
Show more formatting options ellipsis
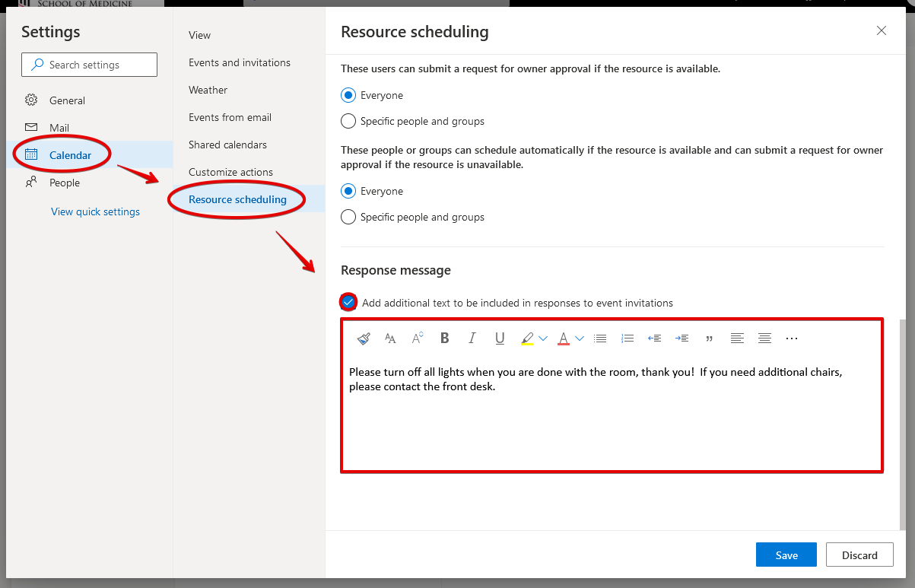[792, 338]
